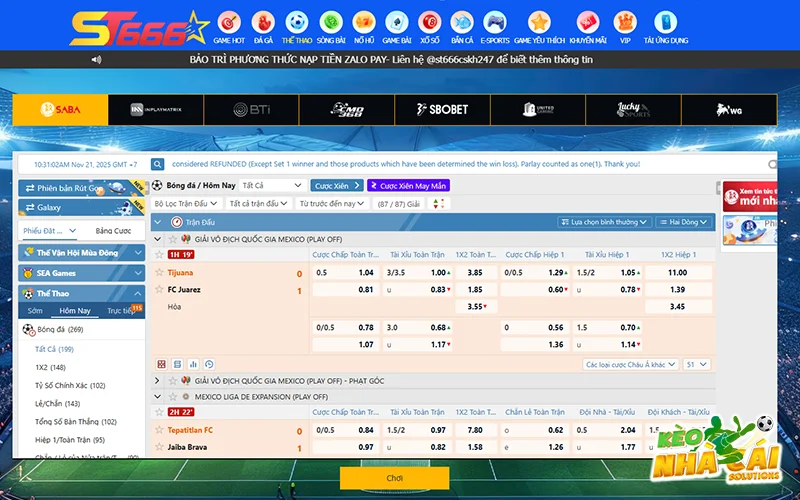The image size is (800, 500).
Task: Select the Lucky Sports provider tab
Action: 633,109
